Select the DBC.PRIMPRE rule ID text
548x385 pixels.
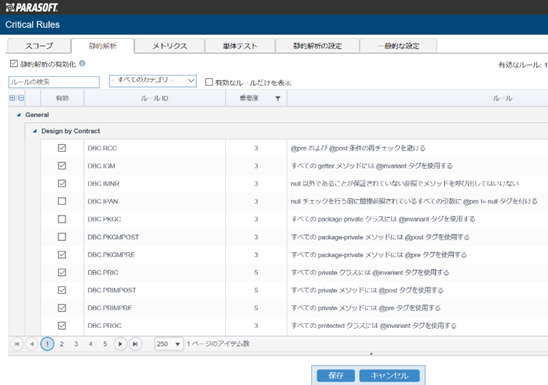pos(109,308)
